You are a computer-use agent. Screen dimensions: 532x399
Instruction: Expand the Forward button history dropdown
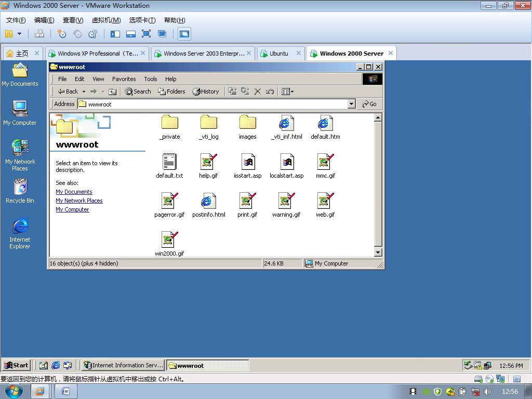103,91
